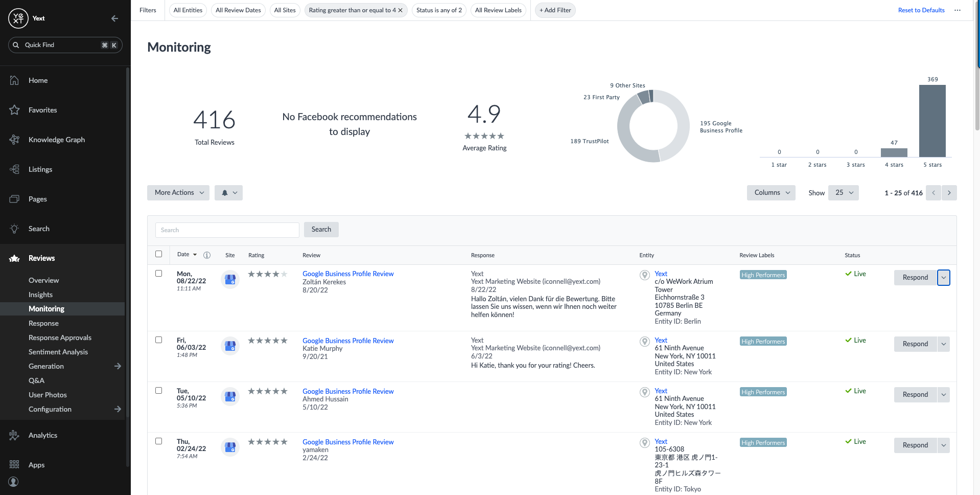Open the Show 25 dropdown
980x495 pixels.
click(x=843, y=193)
